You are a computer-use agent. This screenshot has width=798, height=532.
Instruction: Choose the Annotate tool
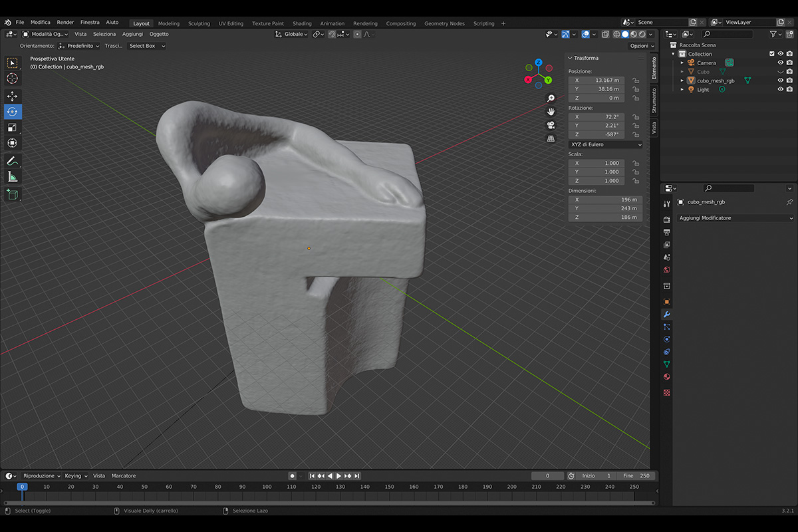tap(13, 161)
